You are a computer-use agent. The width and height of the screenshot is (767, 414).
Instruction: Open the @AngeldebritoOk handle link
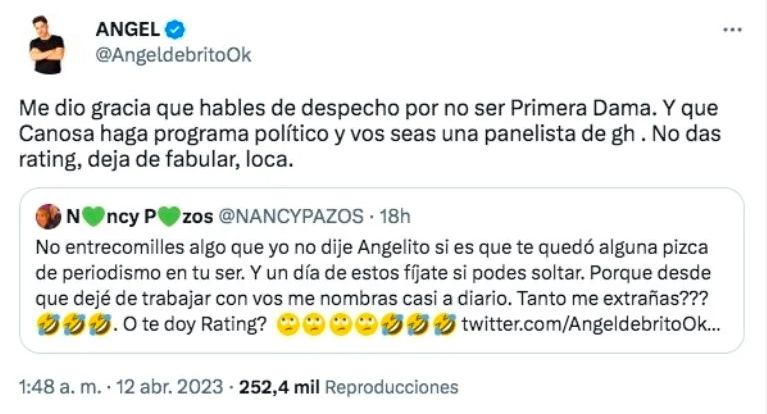click(173, 55)
